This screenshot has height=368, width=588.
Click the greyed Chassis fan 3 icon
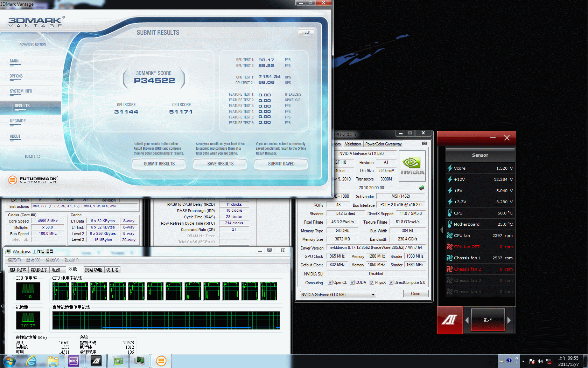(x=450, y=280)
